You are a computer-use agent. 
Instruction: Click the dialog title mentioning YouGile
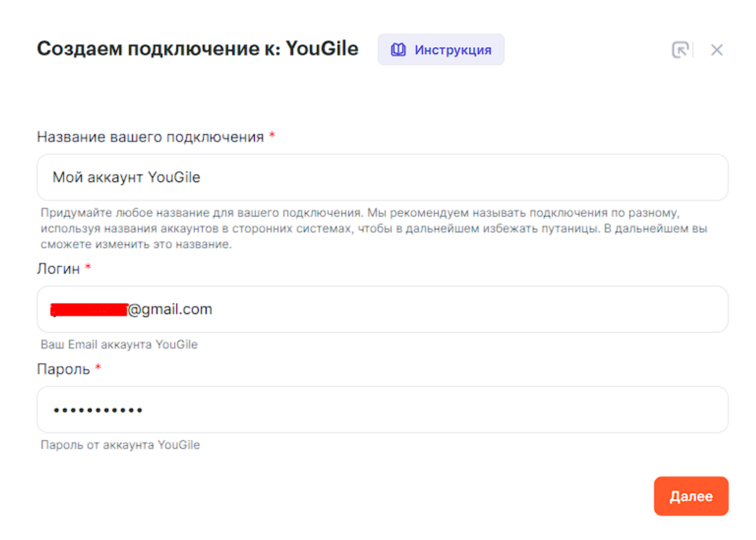click(x=198, y=49)
